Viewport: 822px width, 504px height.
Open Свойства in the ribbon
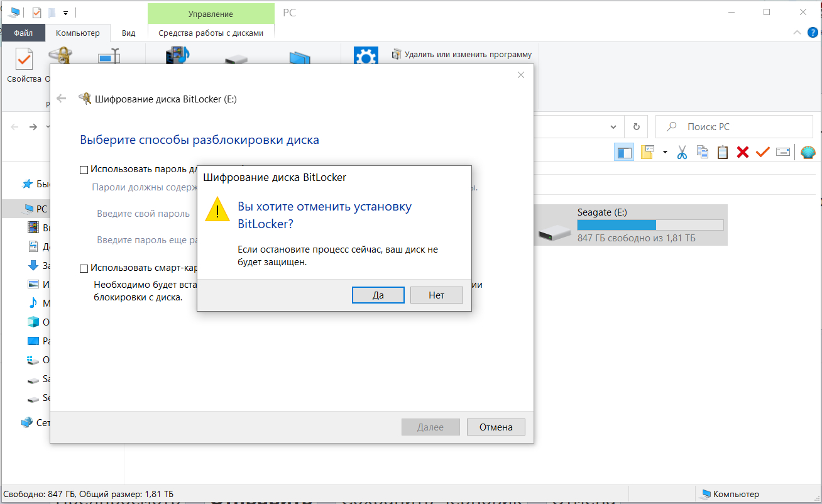point(24,65)
